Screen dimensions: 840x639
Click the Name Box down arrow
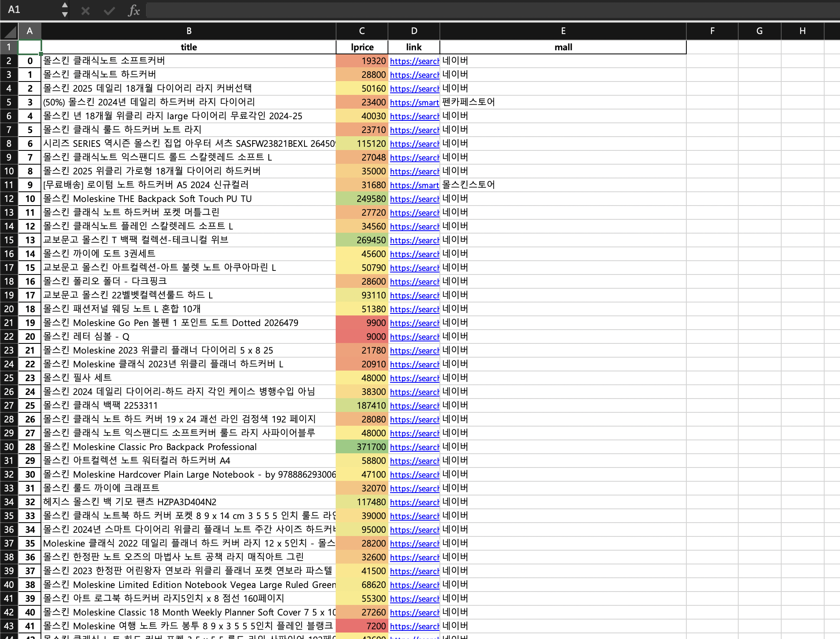(64, 14)
